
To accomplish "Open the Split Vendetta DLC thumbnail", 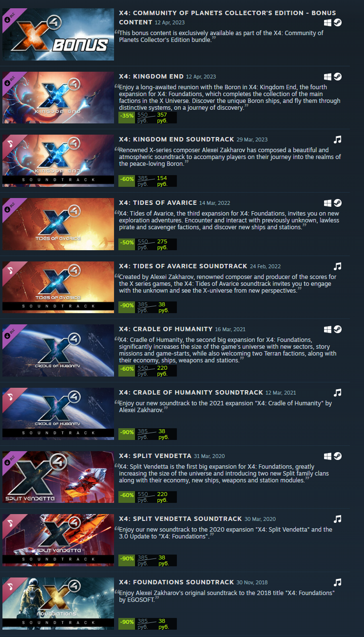I will click(x=58, y=477).
